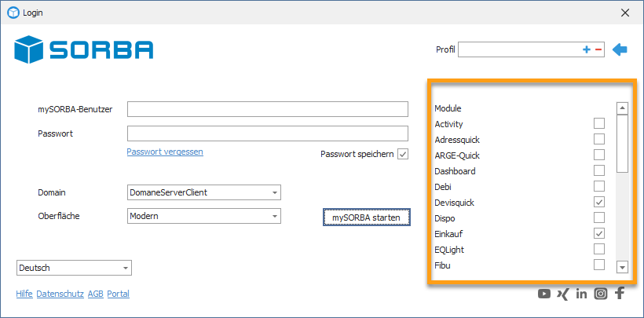Click the module list scroll up arrow
This screenshot has height=318, width=644.
pyautogui.click(x=623, y=108)
